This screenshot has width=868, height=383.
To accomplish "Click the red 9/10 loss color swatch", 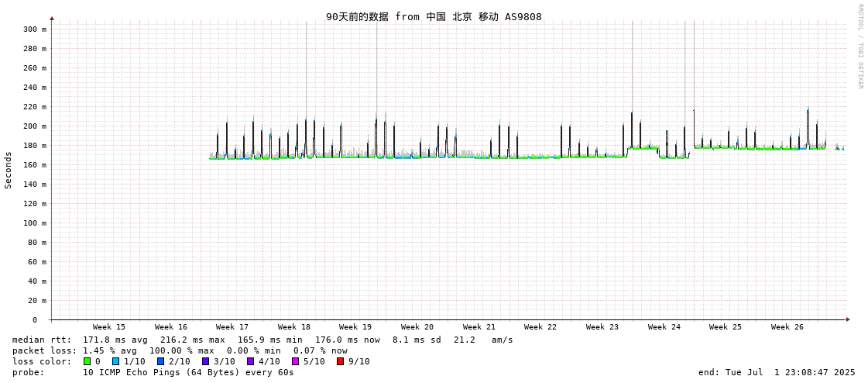I will (x=340, y=361).
